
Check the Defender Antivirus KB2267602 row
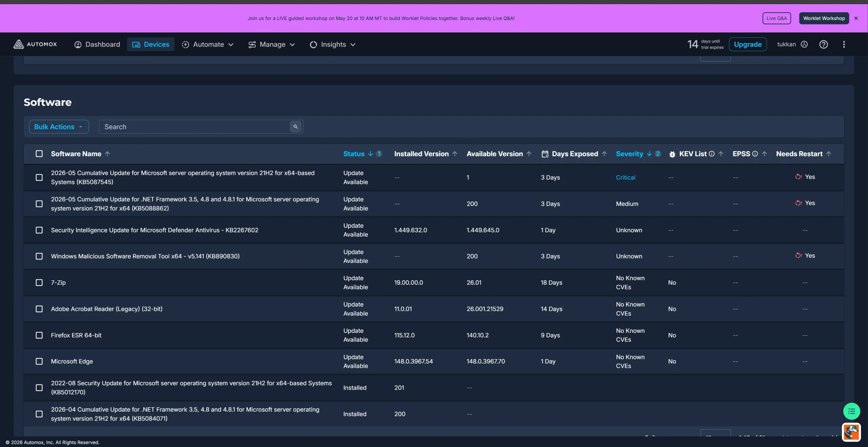tap(39, 230)
